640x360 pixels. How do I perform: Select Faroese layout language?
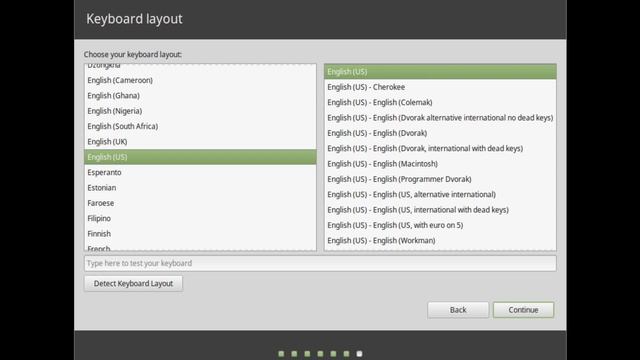(200, 203)
